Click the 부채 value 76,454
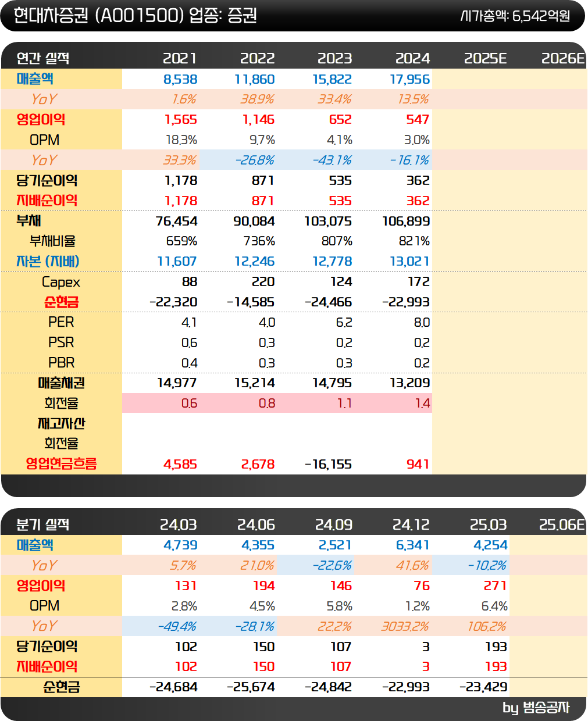Image resolution: width=588 pixels, height=721 pixels. click(177, 221)
